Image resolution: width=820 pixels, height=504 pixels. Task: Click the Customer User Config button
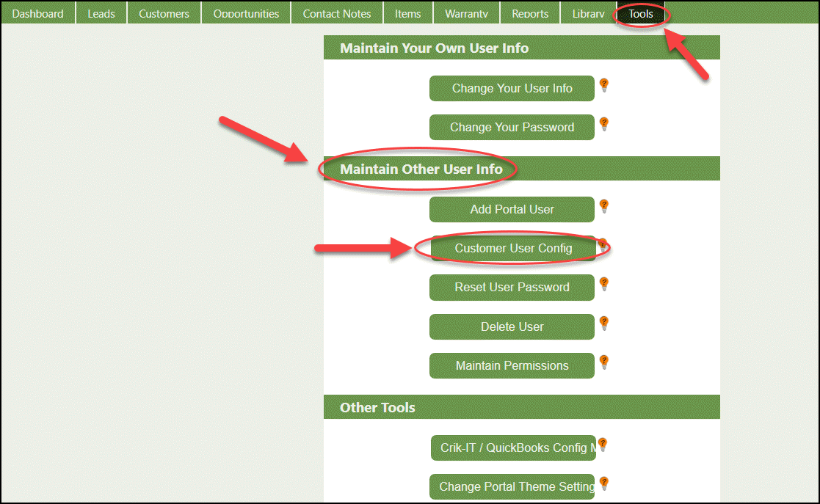[x=512, y=249]
